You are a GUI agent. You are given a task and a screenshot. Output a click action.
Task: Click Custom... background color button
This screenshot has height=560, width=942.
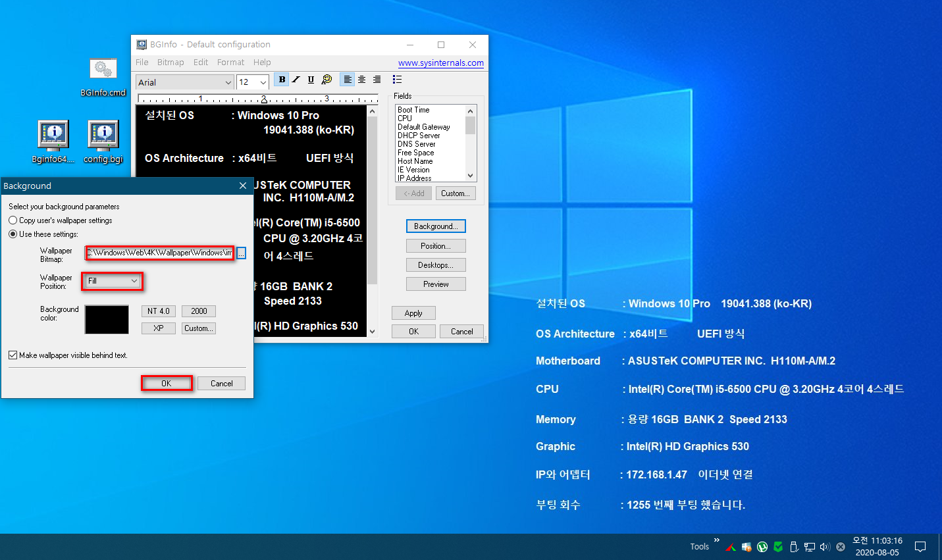tap(199, 328)
